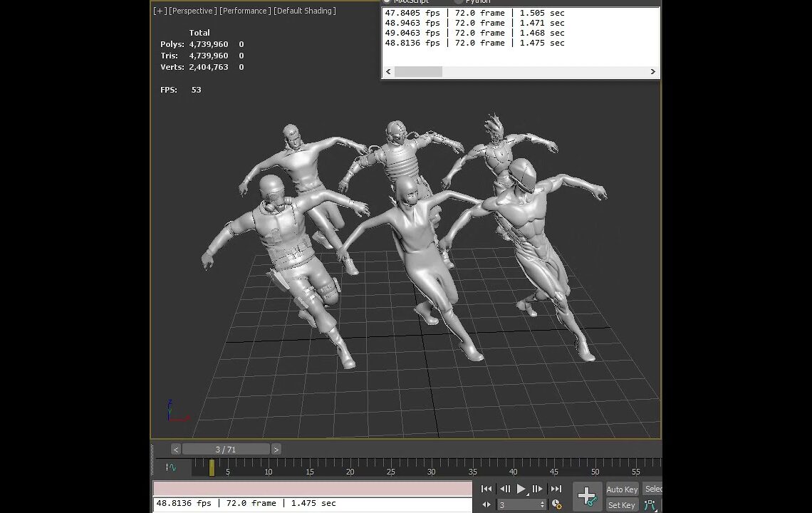
Task: Open the Key Filters icon near Set Key
Action: click(x=650, y=504)
